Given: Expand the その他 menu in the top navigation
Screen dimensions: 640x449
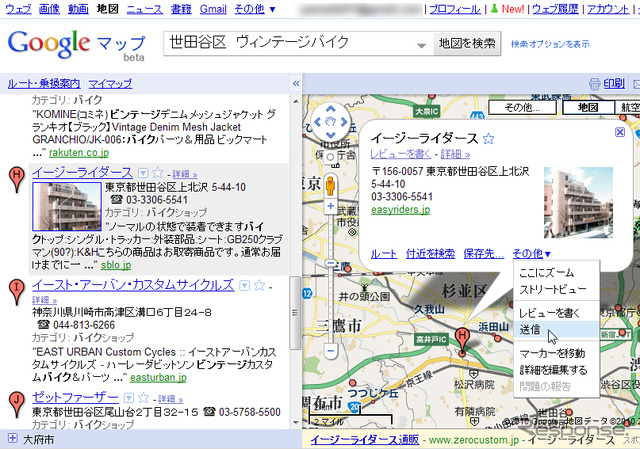Looking at the screenshot, I should [255, 9].
